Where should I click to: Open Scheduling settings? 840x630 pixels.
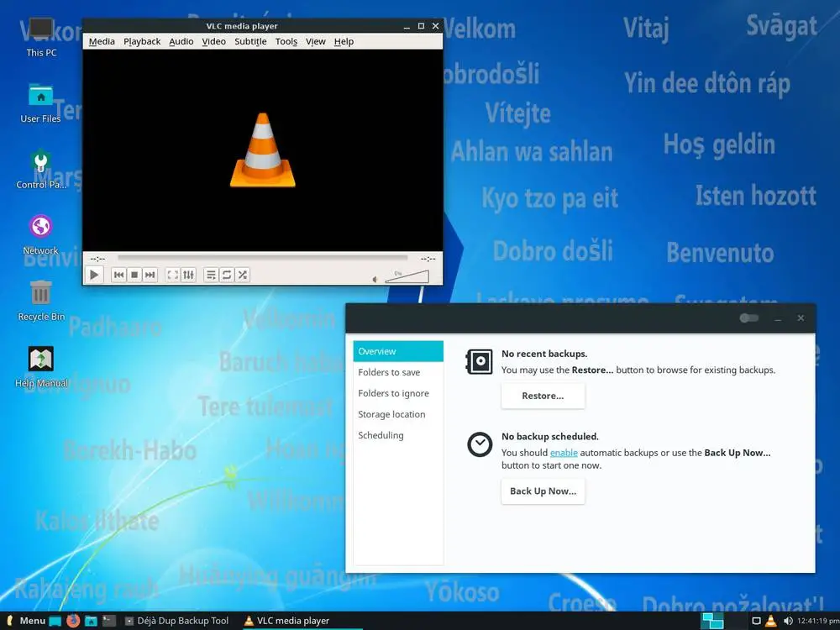coord(398,435)
